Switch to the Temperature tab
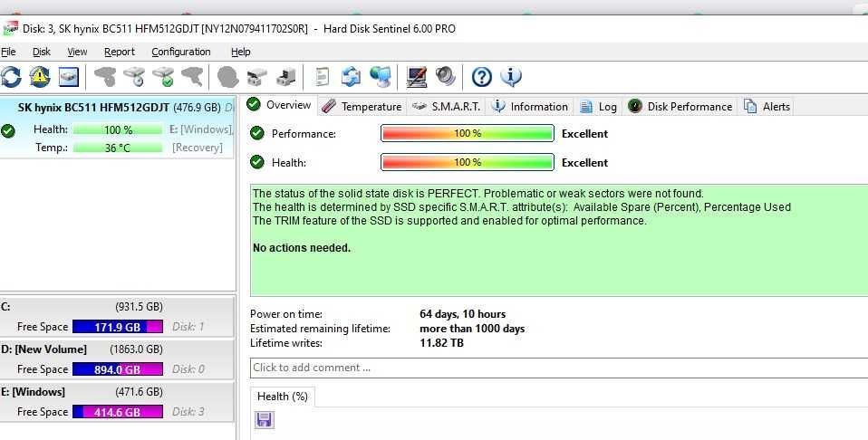This screenshot has width=868, height=440. tap(362, 106)
